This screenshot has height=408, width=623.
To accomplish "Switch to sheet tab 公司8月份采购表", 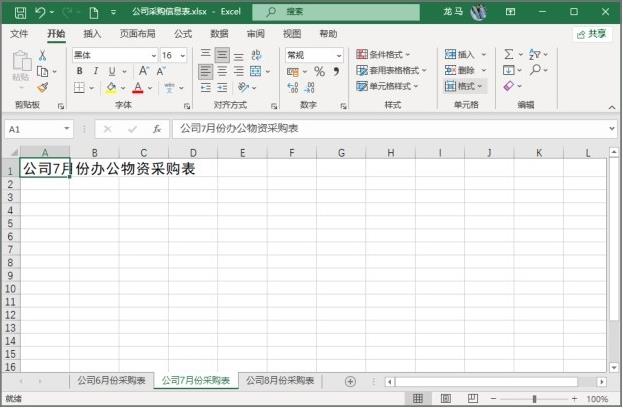I will point(280,381).
